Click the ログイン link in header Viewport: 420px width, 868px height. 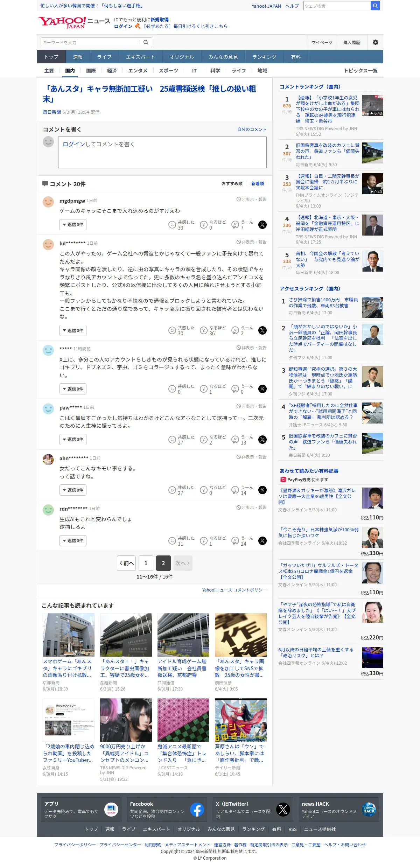123,26
